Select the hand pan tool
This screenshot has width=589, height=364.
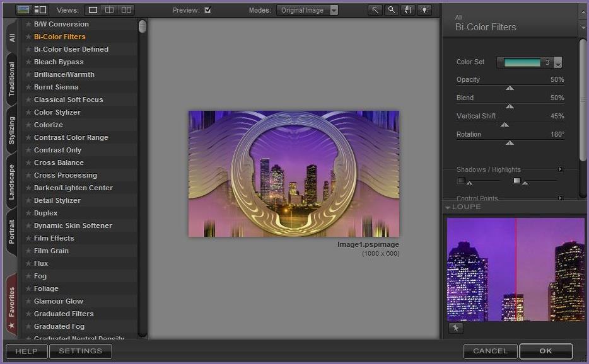tap(408, 10)
